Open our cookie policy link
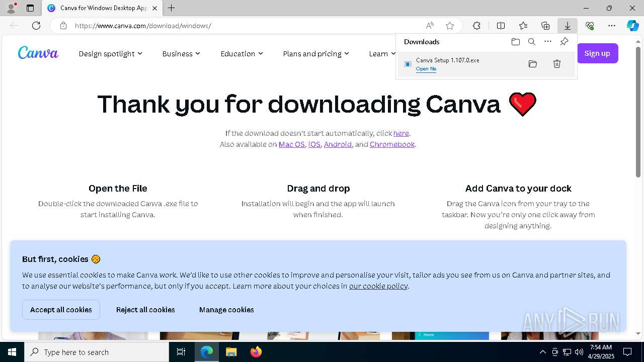The width and height of the screenshot is (644, 362). tap(378, 286)
